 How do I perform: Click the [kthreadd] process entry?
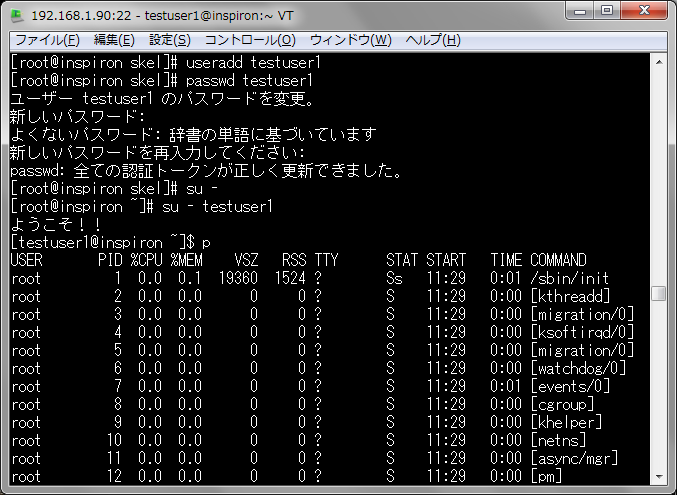[x=570, y=297]
